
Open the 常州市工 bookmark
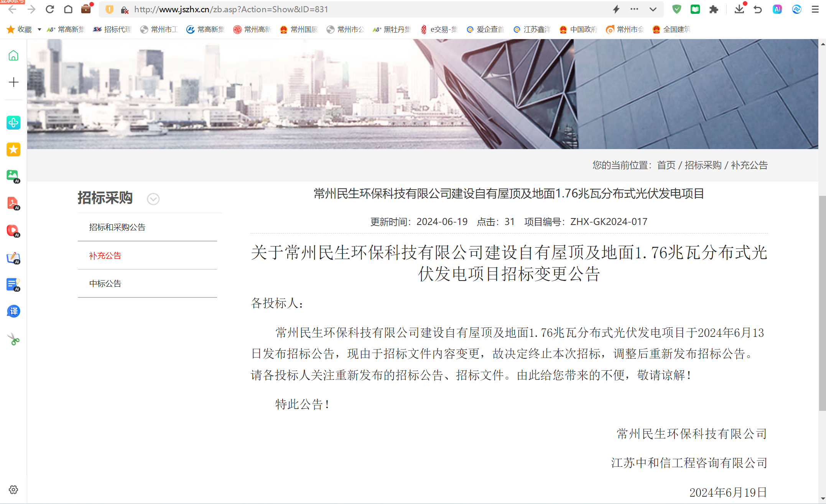(159, 30)
